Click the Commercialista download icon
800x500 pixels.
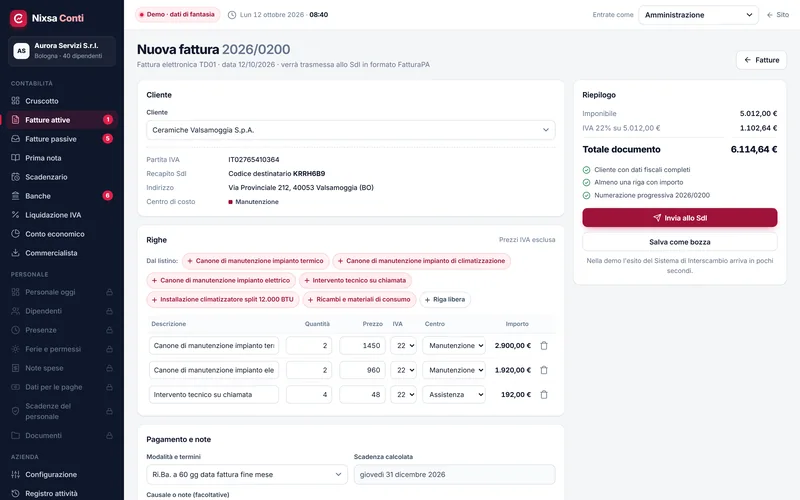coord(15,253)
